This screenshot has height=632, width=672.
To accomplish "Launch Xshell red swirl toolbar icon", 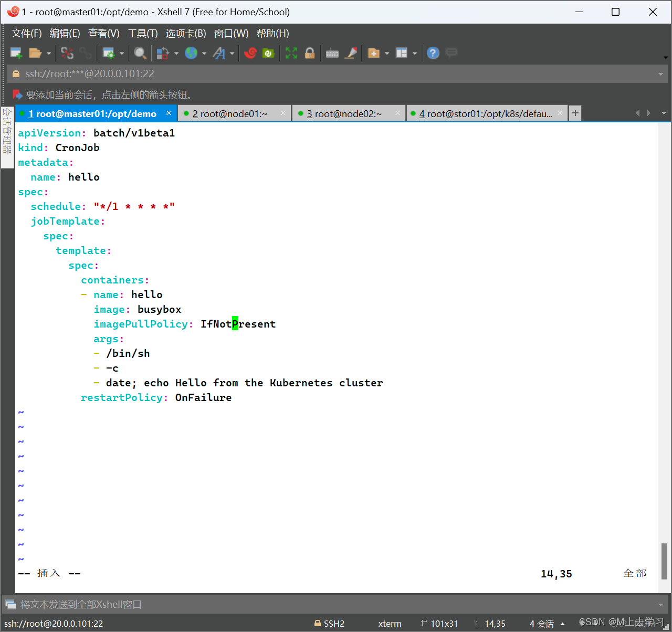I will pos(250,53).
